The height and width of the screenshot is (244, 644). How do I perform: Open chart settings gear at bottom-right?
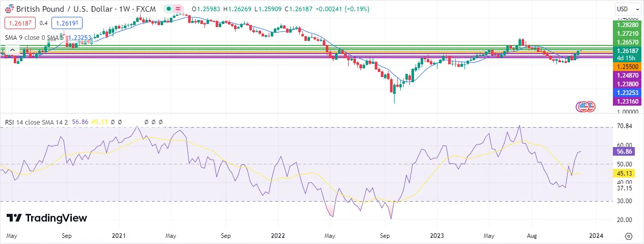[x=629, y=236]
